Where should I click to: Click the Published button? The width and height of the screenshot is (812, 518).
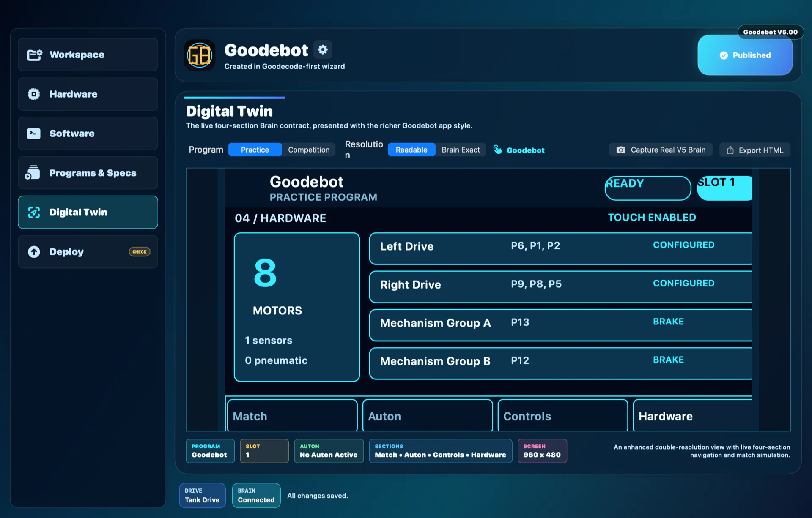point(745,55)
